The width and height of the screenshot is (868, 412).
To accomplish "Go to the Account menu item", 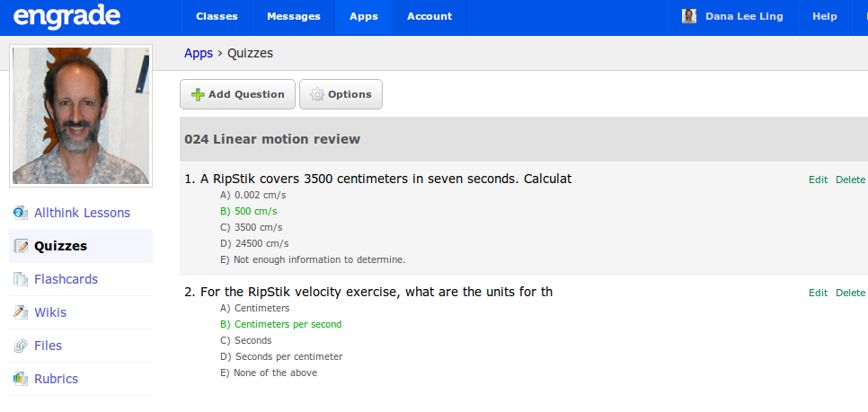I will [428, 16].
